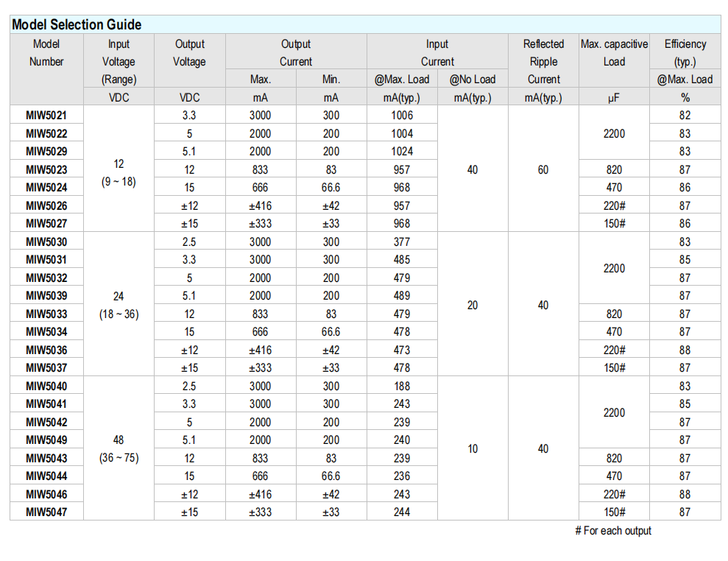This screenshot has width=728, height=561.
Task: Click model number MIW5047
Action: [x=46, y=512]
